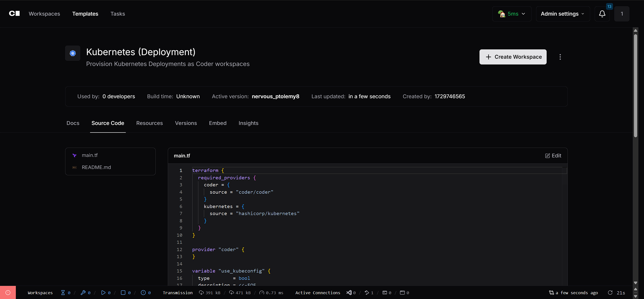Click the refresh stats icon
644x299 pixels.
point(610,292)
